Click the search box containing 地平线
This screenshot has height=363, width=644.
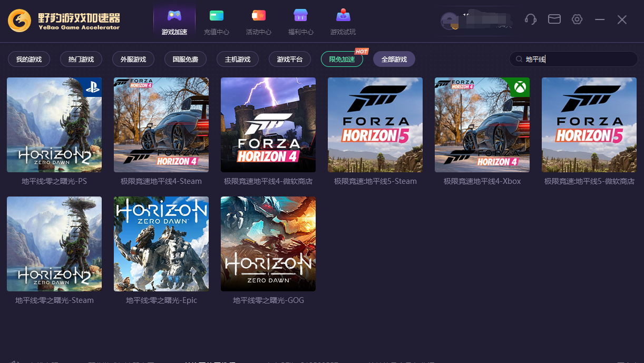573,59
